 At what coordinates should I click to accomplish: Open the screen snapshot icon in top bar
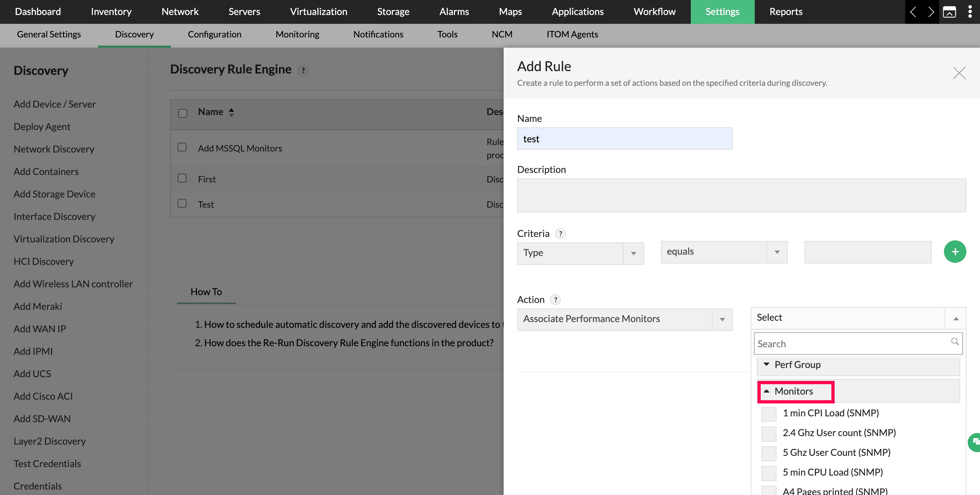coord(949,12)
